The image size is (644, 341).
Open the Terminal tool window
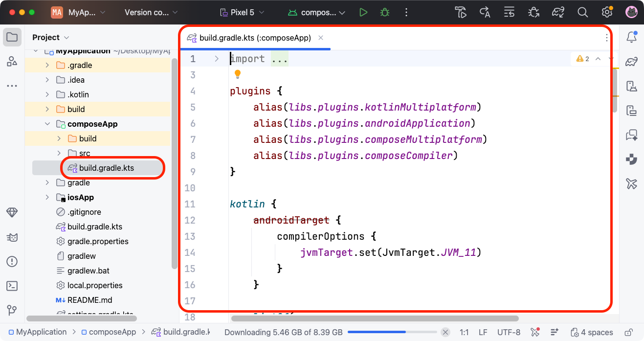(x=12, y=286)
